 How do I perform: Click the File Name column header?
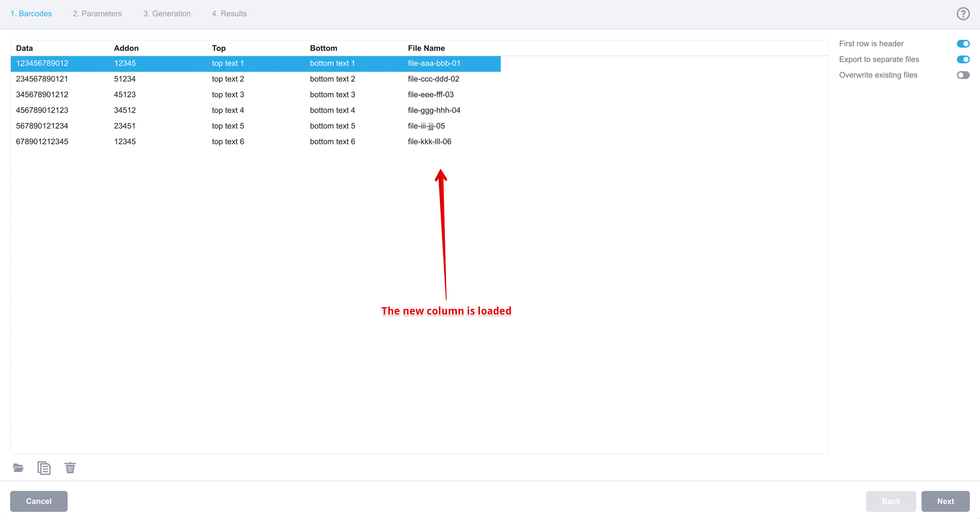(426, 48)
